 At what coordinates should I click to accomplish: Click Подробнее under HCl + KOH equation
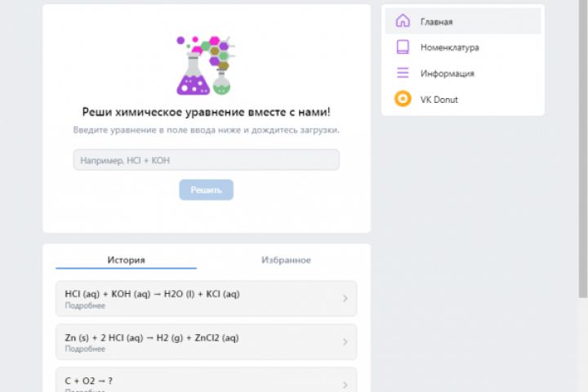coord(85,305)
